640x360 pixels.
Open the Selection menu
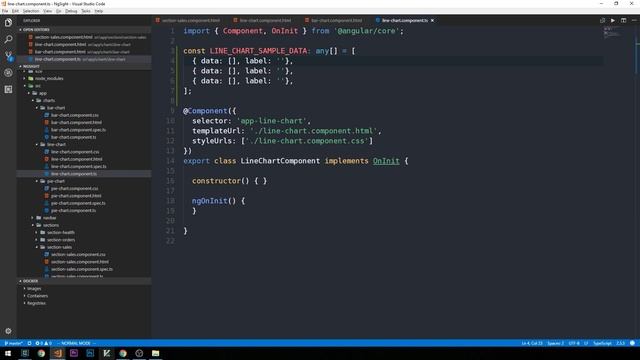point(31,11)
